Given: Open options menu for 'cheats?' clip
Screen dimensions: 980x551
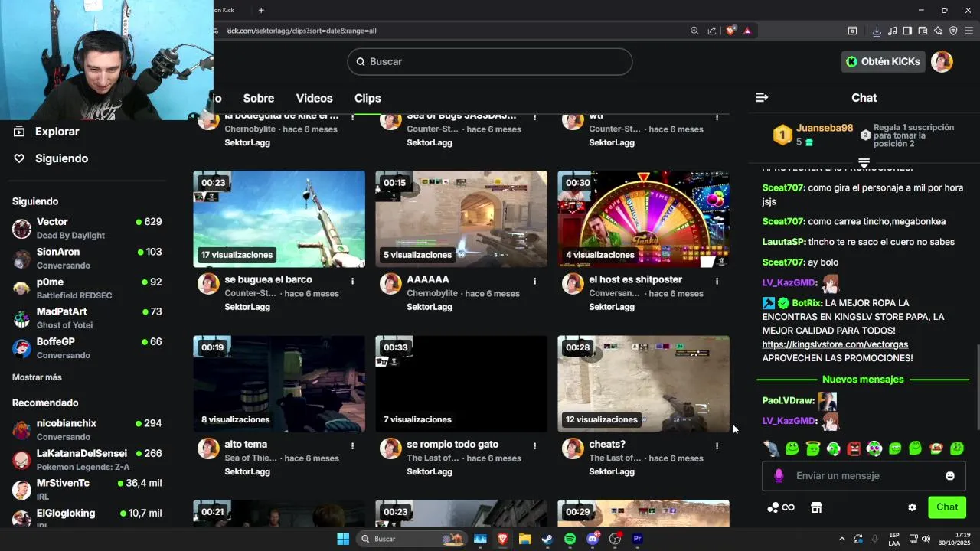Looking at the screenshot, I should [x=717, y=445].
